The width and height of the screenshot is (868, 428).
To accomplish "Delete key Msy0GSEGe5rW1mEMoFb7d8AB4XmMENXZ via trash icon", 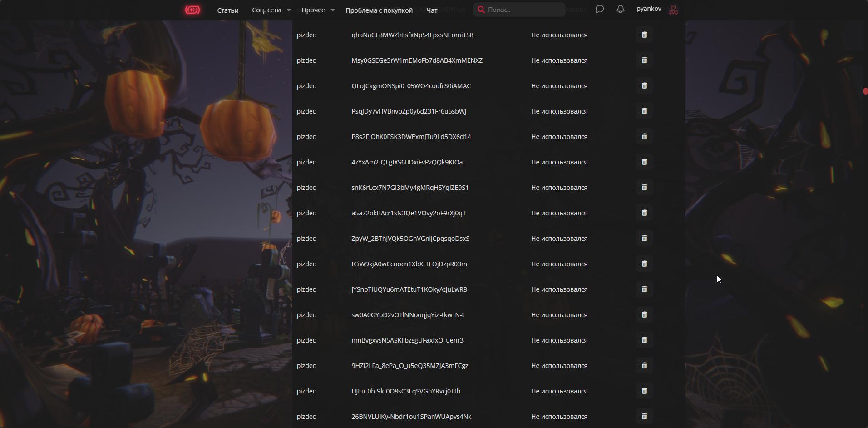I will pos(644,60).
